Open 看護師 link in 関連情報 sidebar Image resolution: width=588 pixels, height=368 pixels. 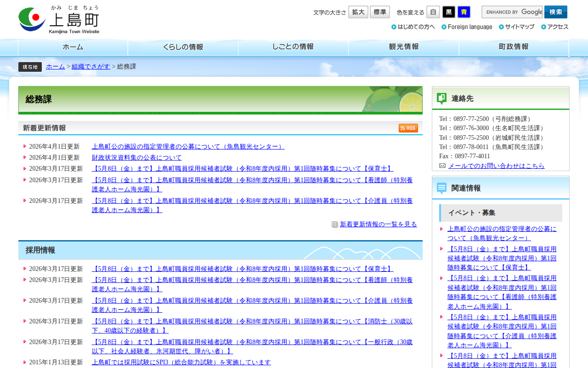click(x=502, y=292)
